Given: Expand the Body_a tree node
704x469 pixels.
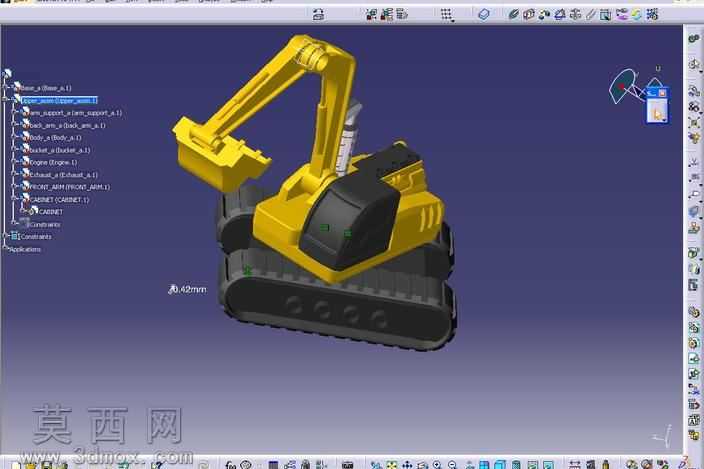Looking at the screenshot, I should coord(15,137).
